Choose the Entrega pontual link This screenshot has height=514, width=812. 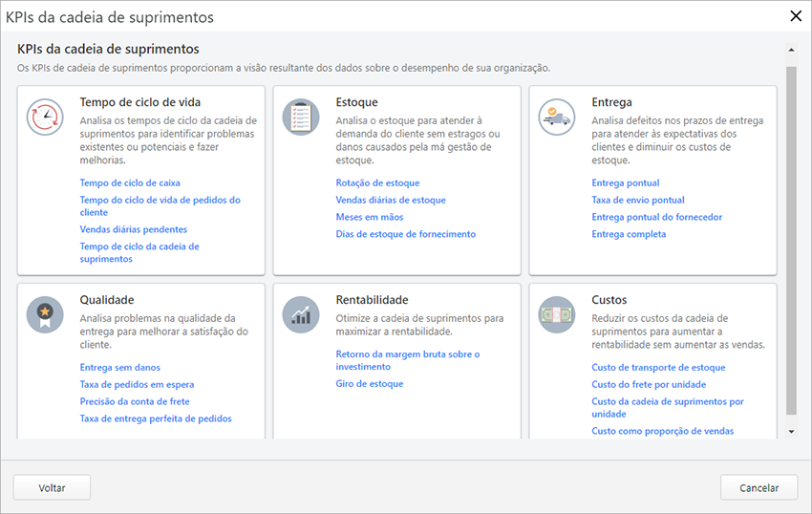(x=626, y=182)
